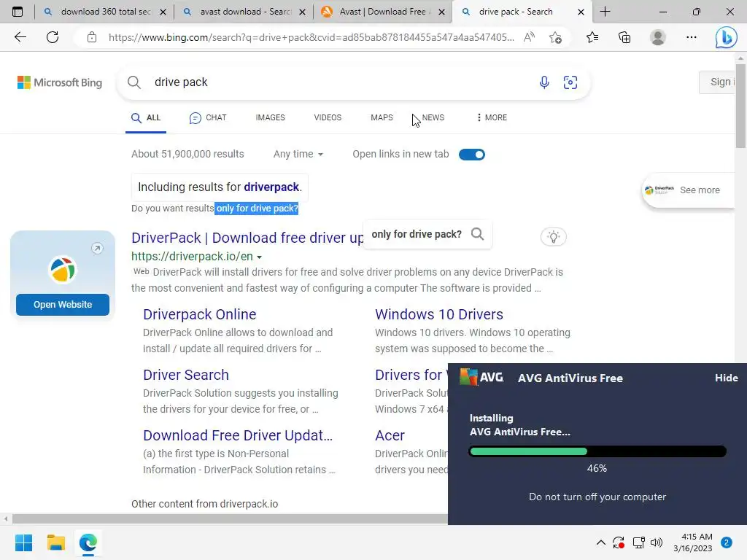Switch to the 'download 360 total sec' tab
The width and height of the screenshot is (747, 560).
coord(105,12)
